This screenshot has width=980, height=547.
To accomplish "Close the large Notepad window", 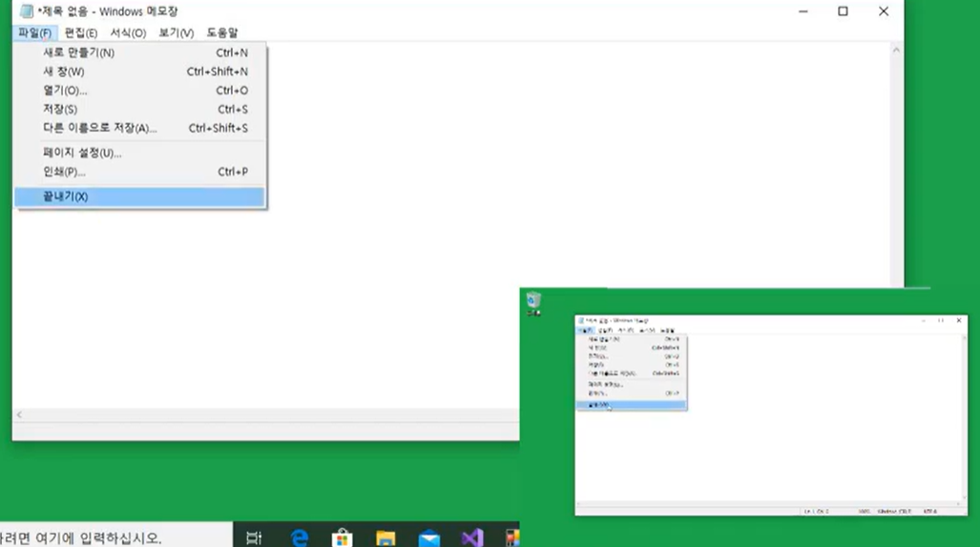I will (x=883, y=11).
